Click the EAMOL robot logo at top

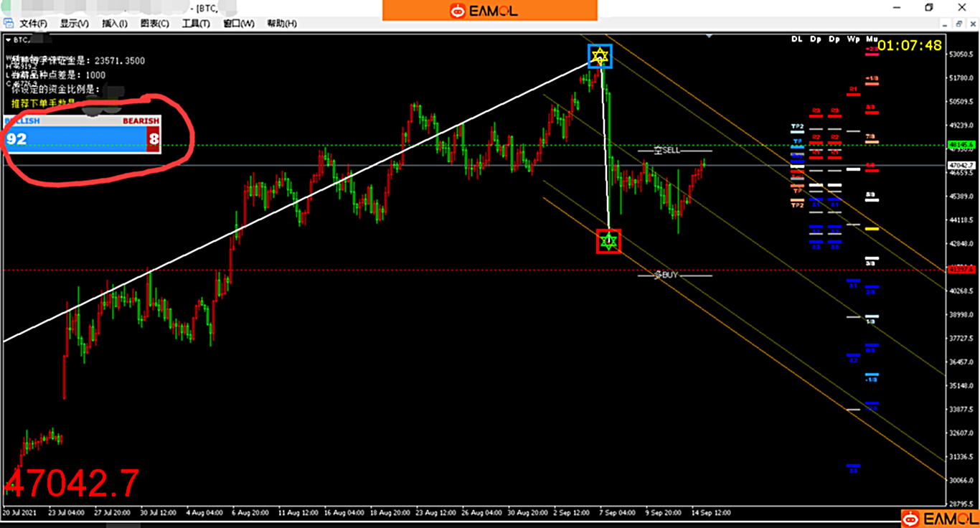coord(458,11)
